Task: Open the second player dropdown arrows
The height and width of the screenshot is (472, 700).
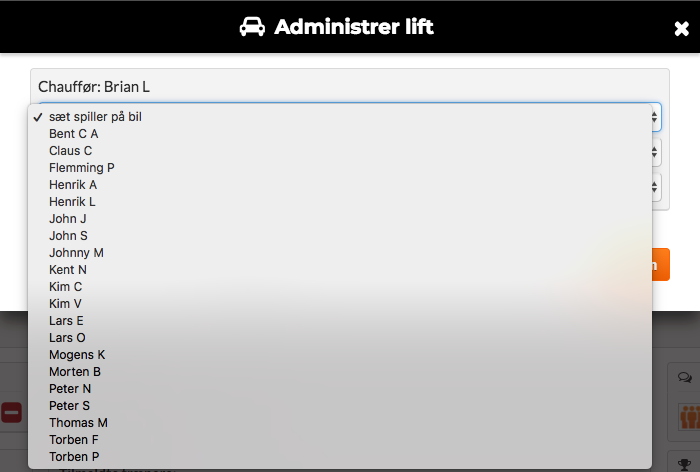Action: click(654, 152)
